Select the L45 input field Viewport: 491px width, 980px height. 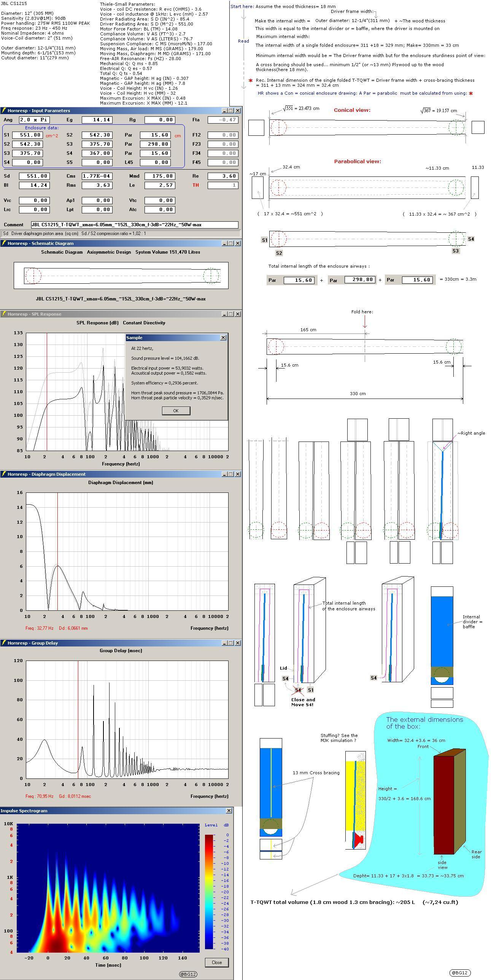tap(155, 162)
